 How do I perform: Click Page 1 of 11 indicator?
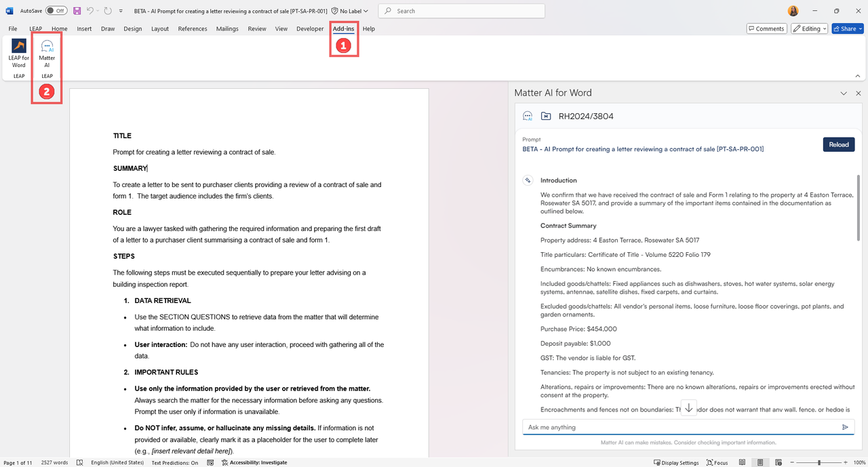tap(18, 462)
